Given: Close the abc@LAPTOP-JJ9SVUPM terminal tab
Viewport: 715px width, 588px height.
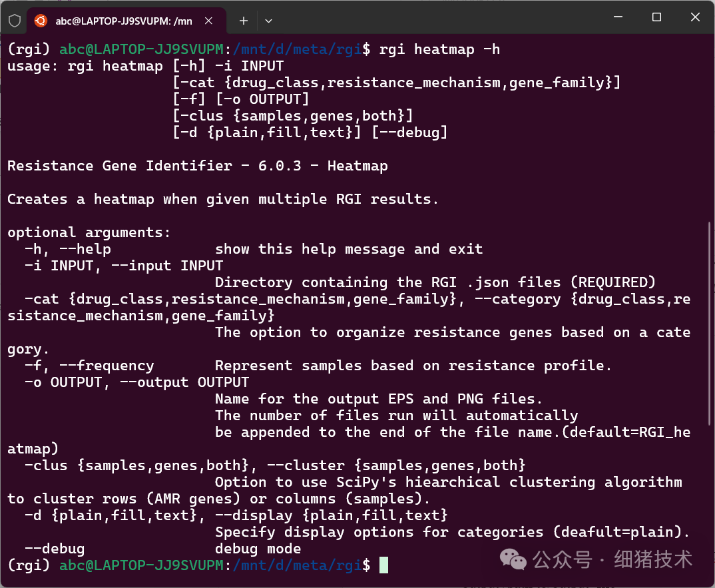Looking at the screenshot, I should 208,21.
